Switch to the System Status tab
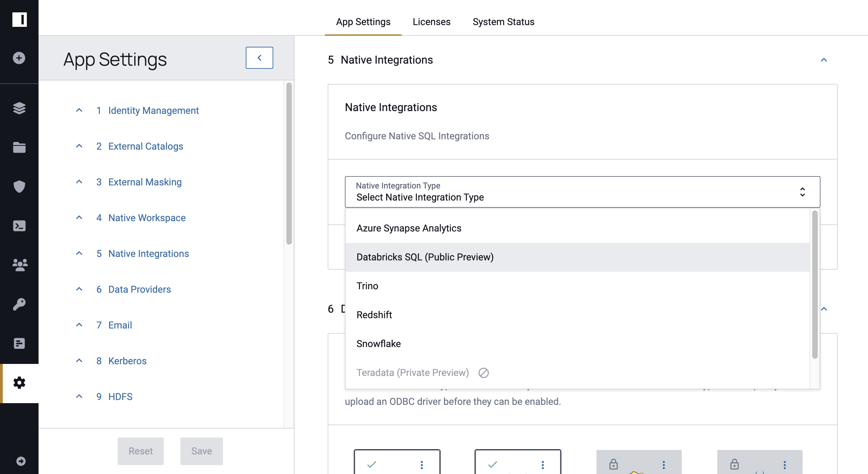This screenshot has width=868, height=474. [x=504, y=22]
